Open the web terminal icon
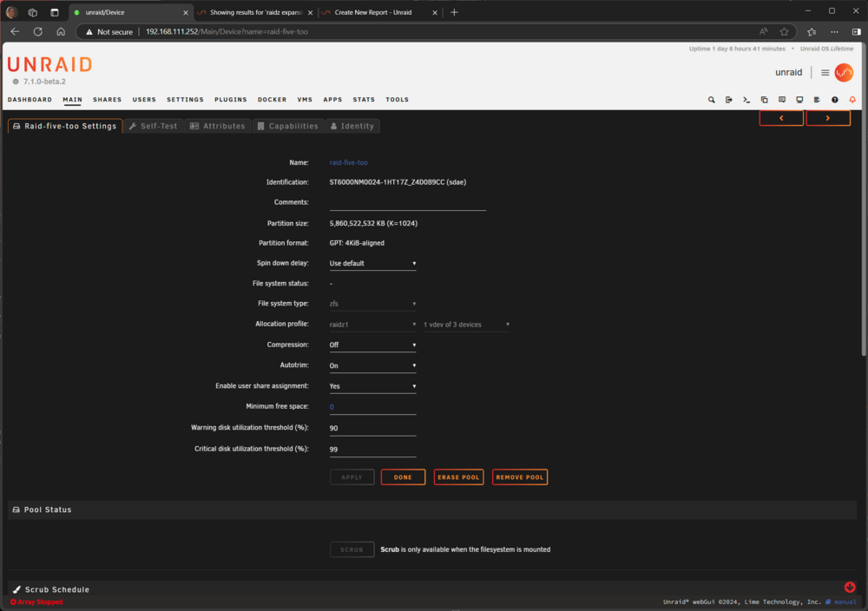This screenshot has height=611, width=868. click(746, 100)
